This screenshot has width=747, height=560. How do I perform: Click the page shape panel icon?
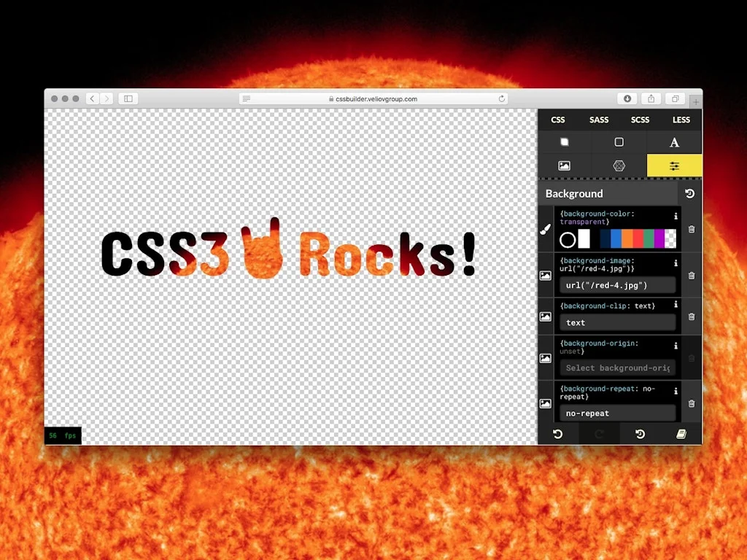pos(564,142)
